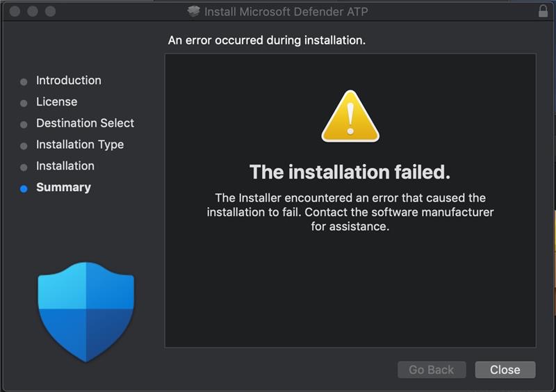Click "The installation failed." heading
This screenshot has width=556, height=392.
(x=350, y=172)
